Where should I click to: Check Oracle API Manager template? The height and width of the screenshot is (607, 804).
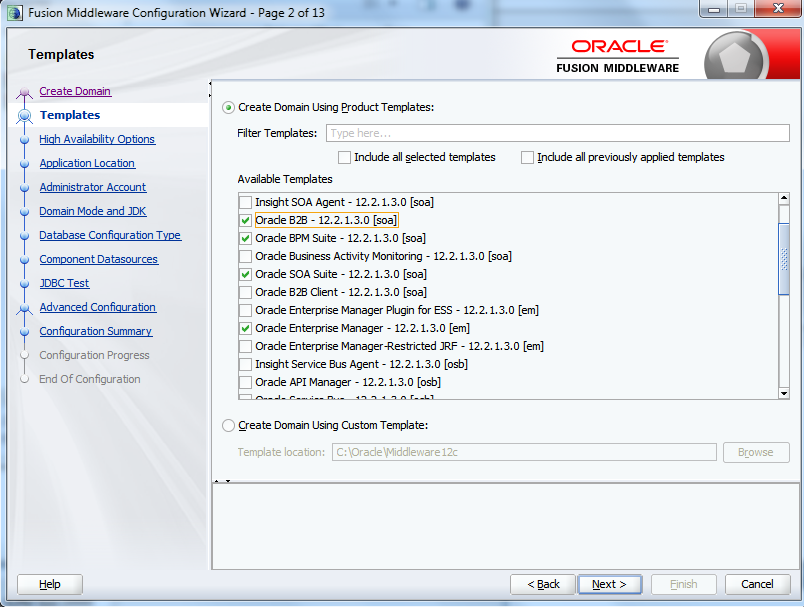(246, 382)
